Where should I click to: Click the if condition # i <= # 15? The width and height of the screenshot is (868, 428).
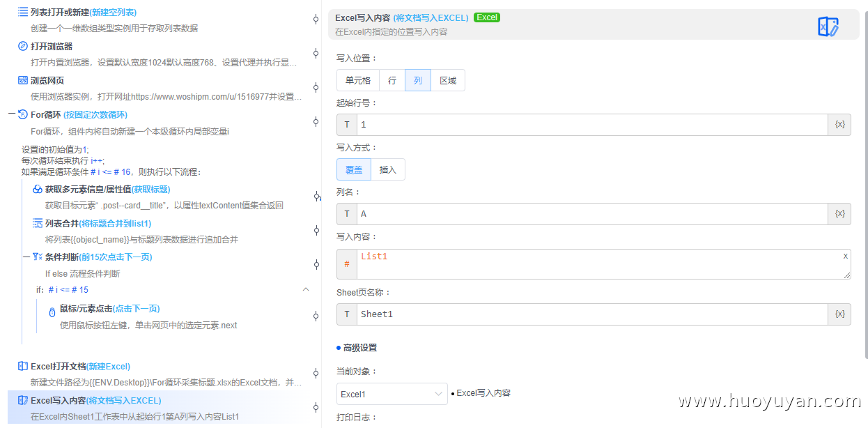click(68, 290)
